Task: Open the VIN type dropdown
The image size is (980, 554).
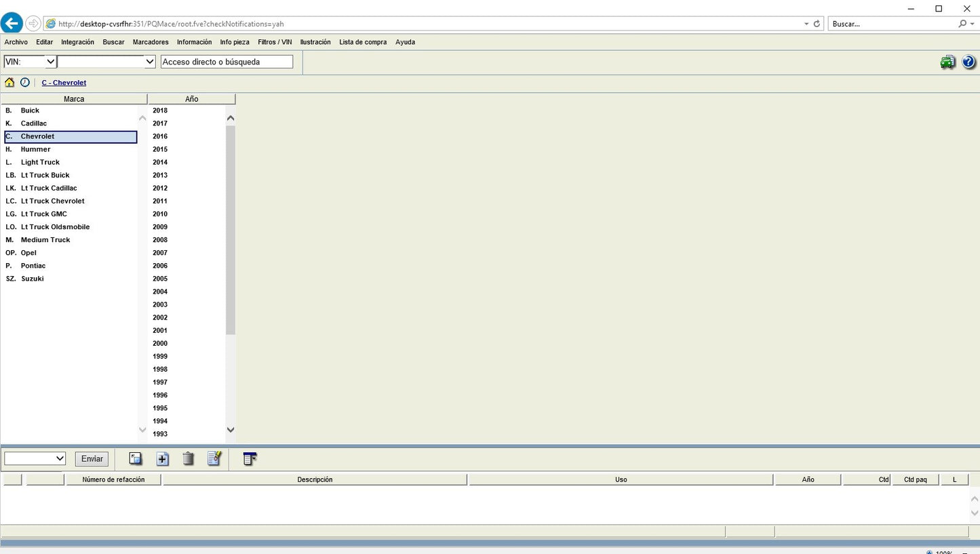Action: 30,62
